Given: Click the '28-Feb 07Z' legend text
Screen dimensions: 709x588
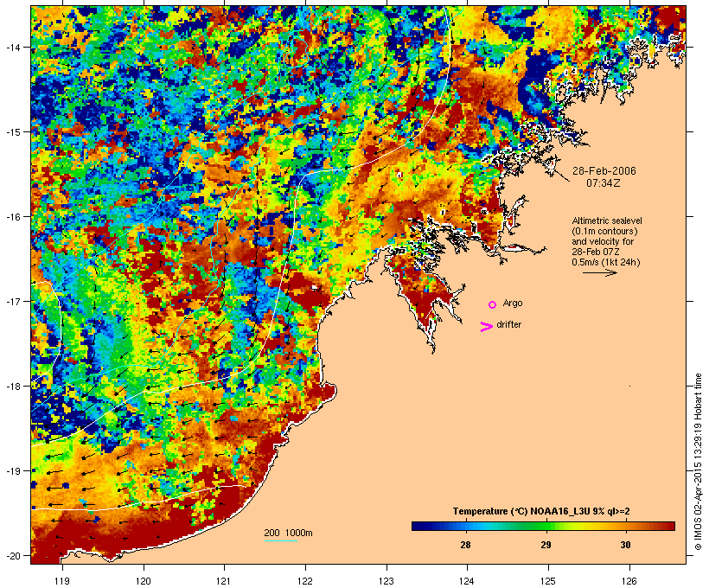Looking at the screenshot, I should click(x=596, y=252).
